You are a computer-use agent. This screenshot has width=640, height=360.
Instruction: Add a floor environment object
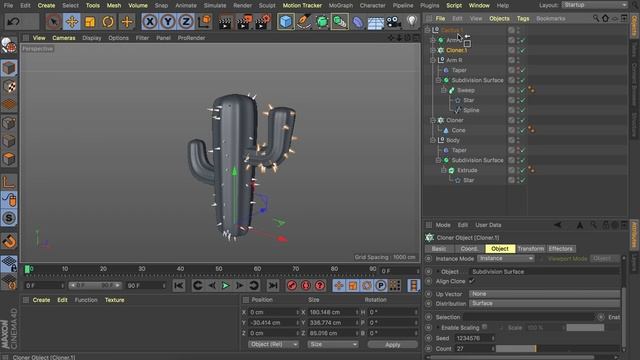[376, 22]
